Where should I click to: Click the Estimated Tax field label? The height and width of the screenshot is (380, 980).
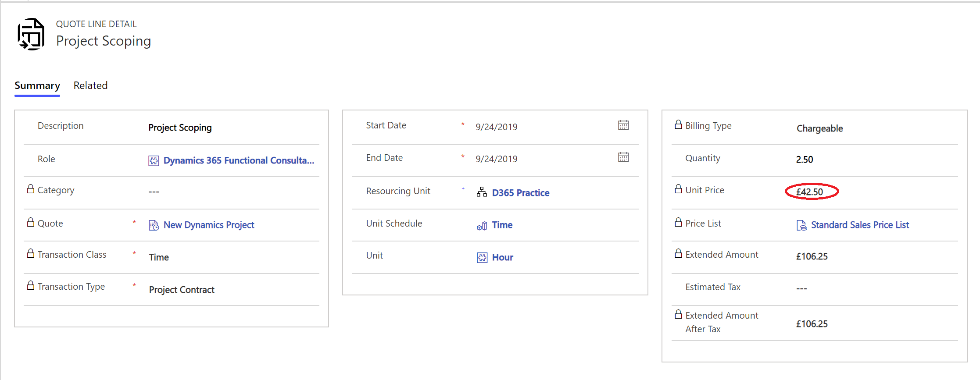pos(713,287)
